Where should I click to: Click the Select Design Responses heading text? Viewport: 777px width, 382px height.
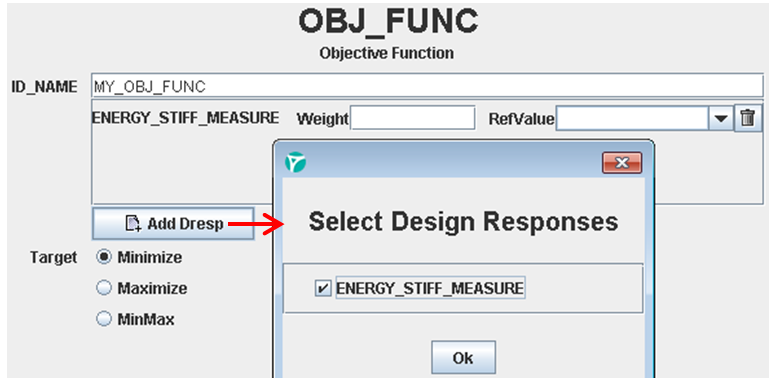pyautogui.click(x=463, y=222)
